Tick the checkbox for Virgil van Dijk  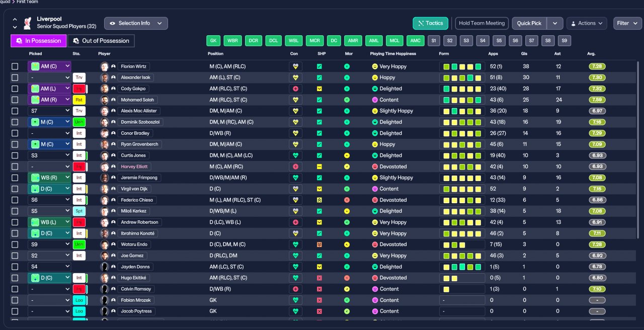point(15,189)
